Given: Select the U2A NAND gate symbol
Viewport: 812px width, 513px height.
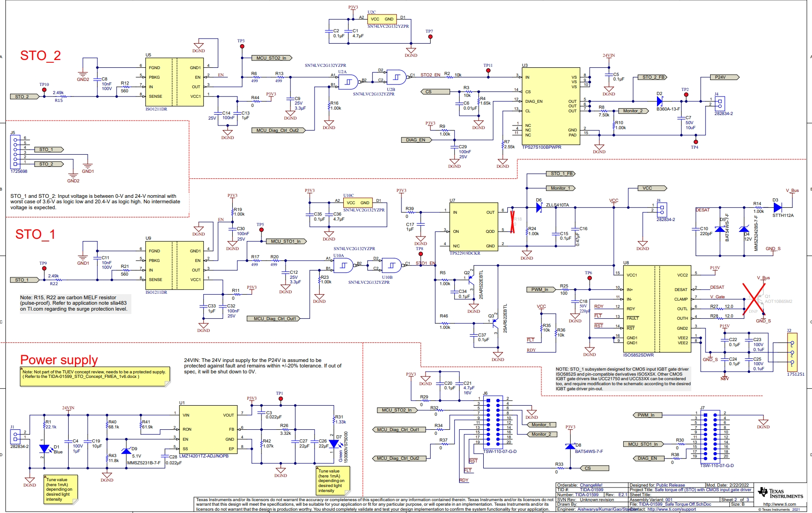Looking at the screenshot, I should [348, 82].
